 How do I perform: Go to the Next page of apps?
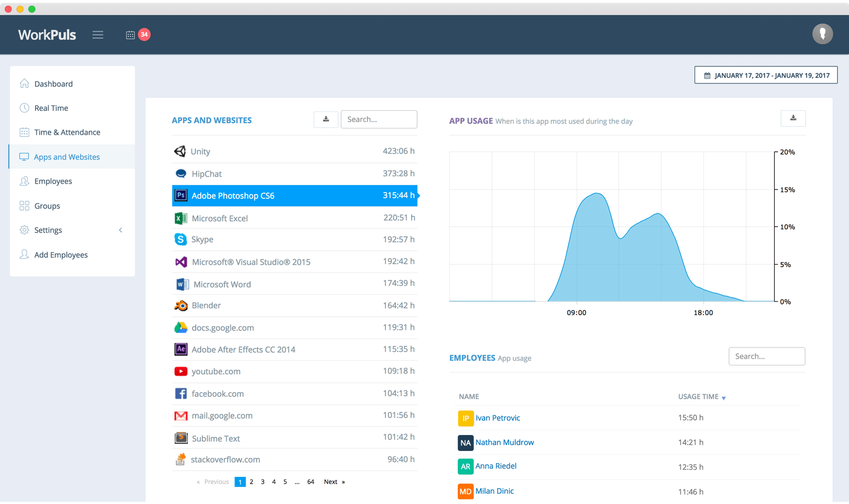tap(334, 482)
